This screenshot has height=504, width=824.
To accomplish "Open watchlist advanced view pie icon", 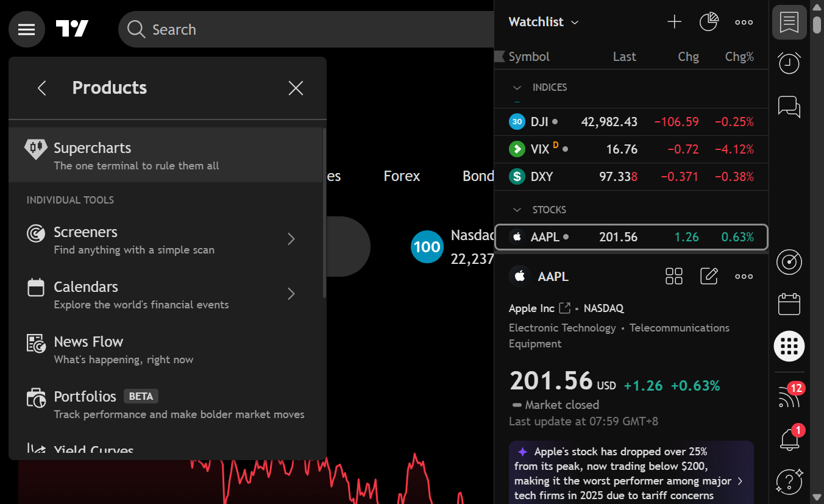I will pos(709,22).
